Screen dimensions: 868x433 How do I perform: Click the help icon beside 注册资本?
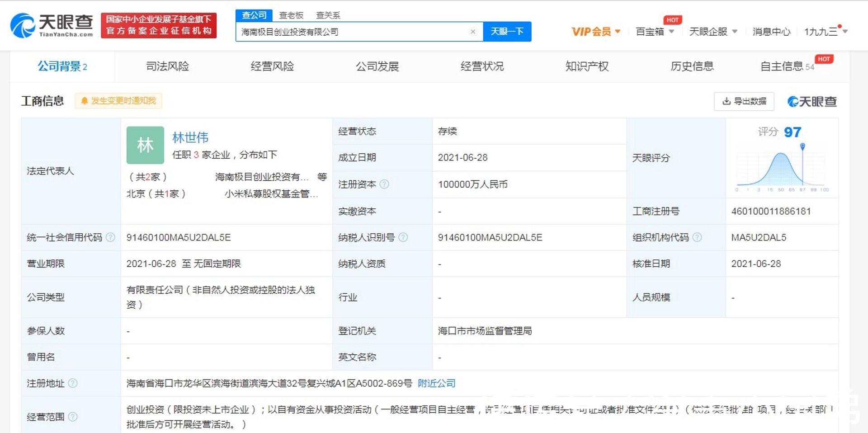[x=384, y=184]
